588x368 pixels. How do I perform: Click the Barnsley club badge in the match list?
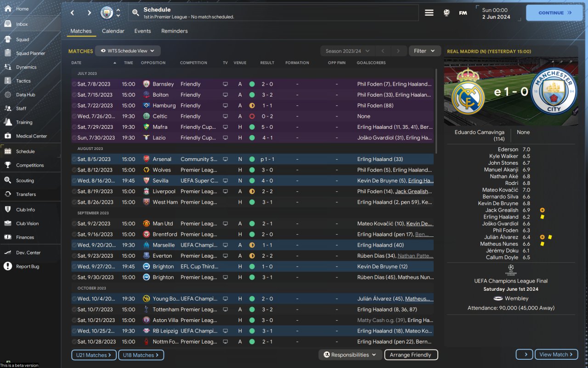[146, 84]
